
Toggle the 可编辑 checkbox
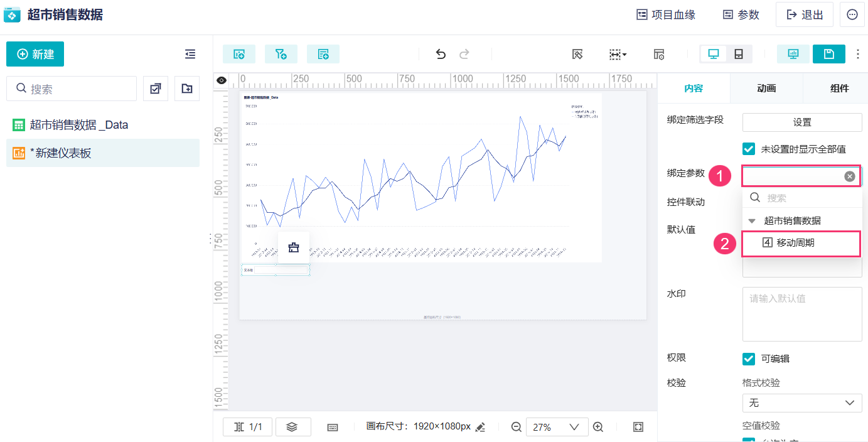(748, 358)
